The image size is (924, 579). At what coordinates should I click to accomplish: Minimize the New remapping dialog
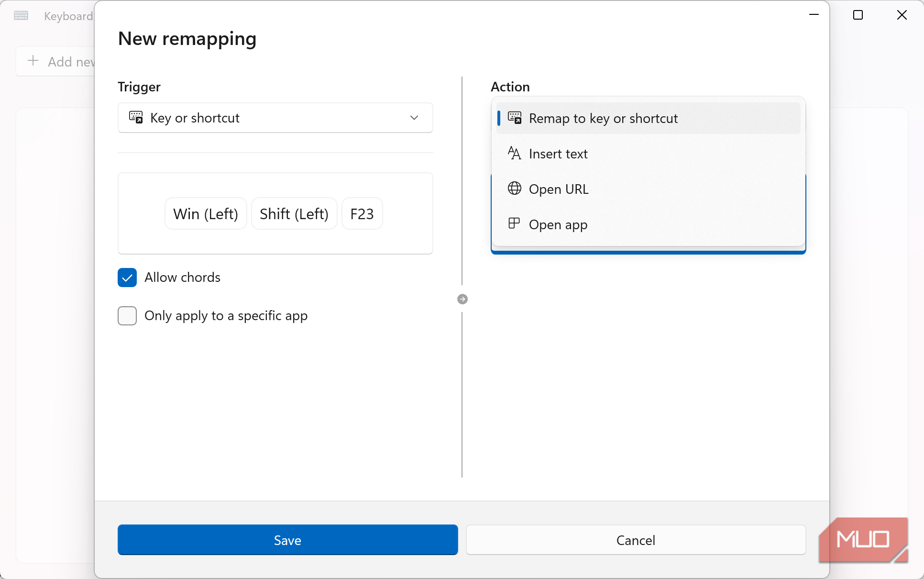tap(814, 15)
